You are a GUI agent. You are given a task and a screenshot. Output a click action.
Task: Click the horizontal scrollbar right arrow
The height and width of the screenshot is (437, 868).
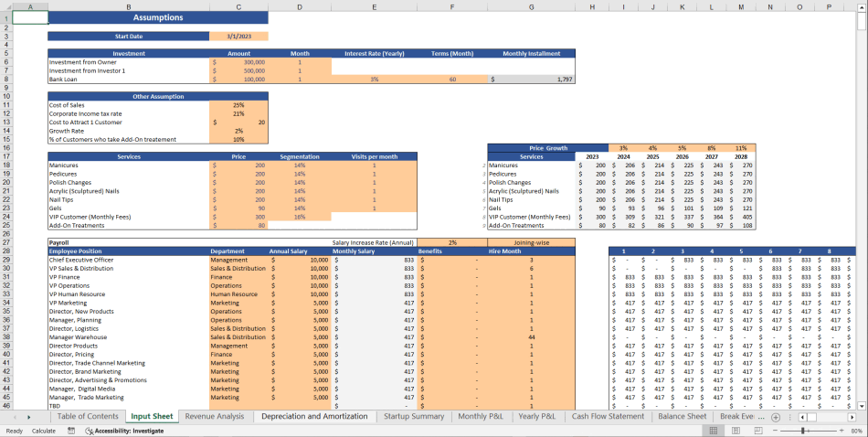point(853,416)
